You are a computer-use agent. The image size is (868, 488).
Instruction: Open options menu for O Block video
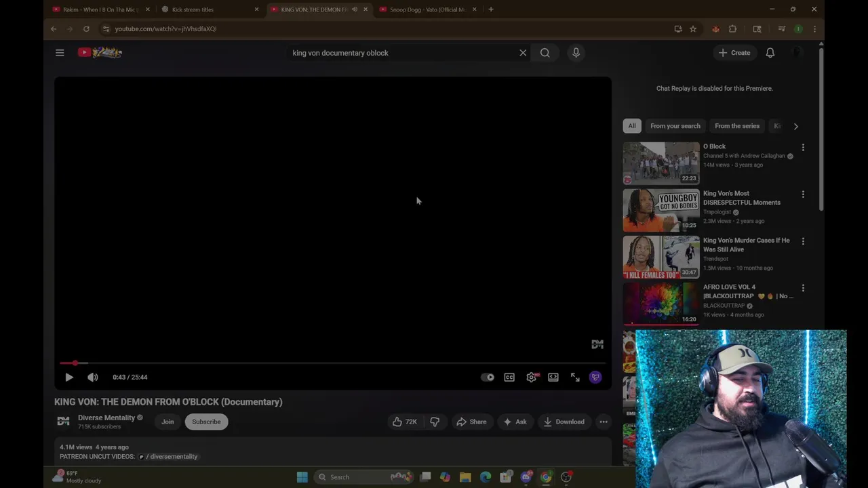[x=803, y=147]
